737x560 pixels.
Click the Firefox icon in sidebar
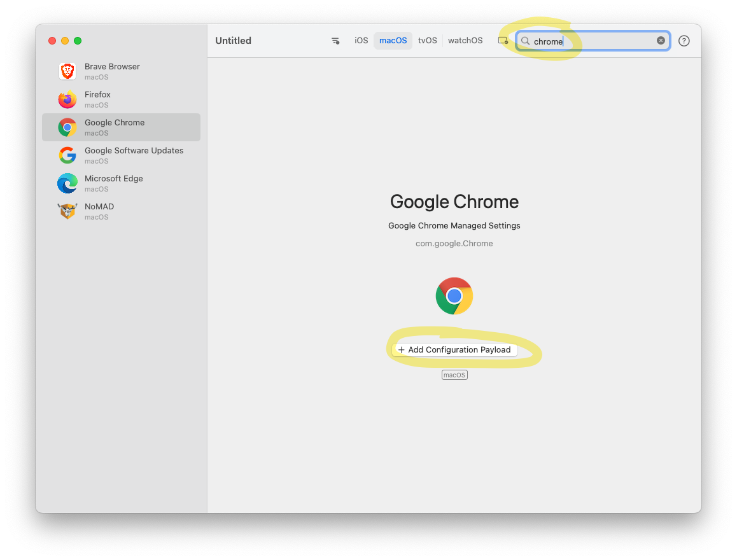click(x=67, y=99)
